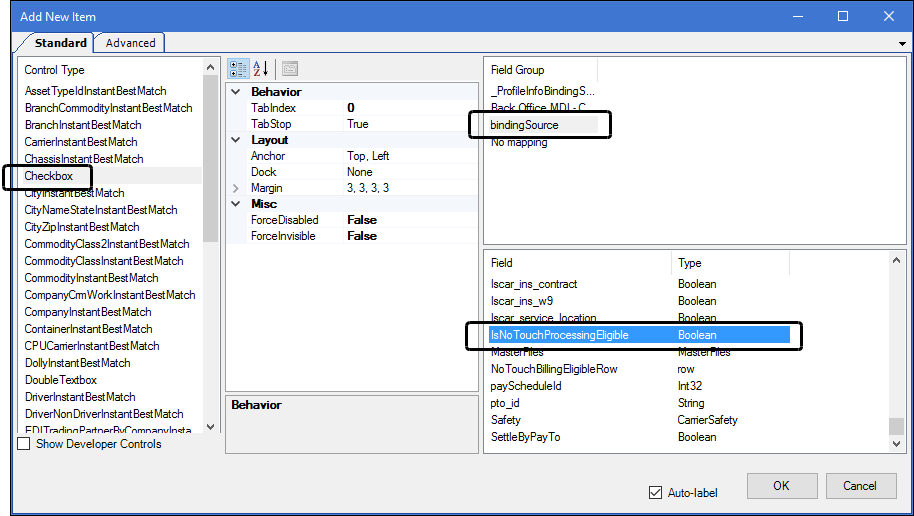Click Field list scrollbar up arrow
The width and height of the screenshot is (914, 516).
tap(896, 260)
